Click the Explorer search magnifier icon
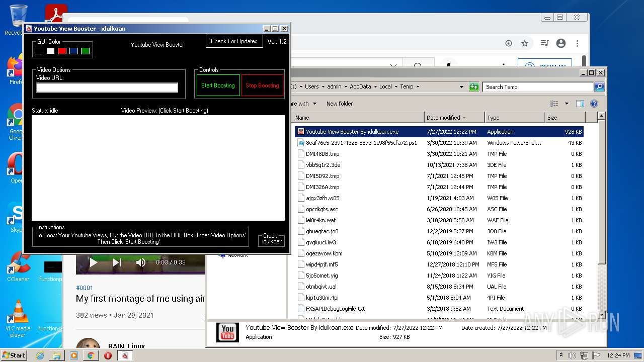The image size is (644, 362). pos(599,87)
